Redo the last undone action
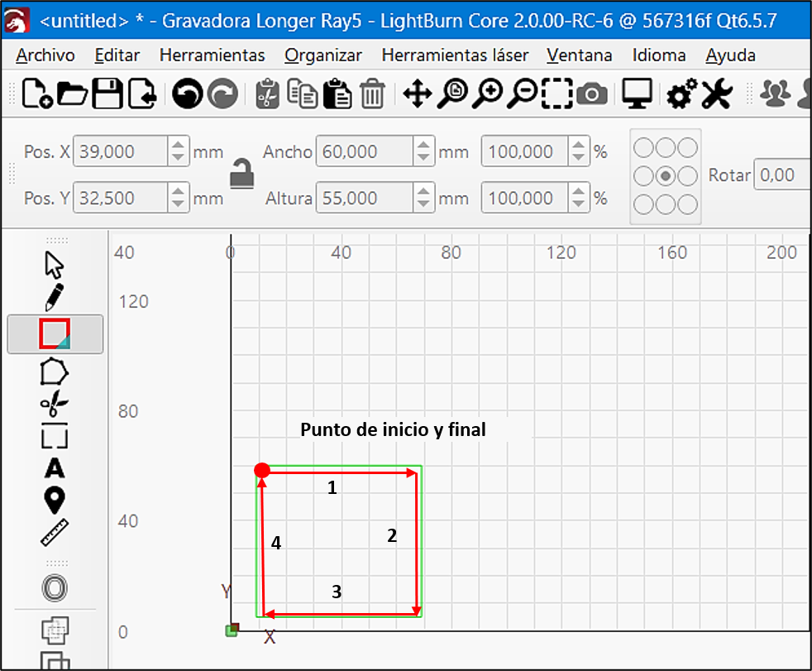The image size is (812, 671). [x=222, y=93]
